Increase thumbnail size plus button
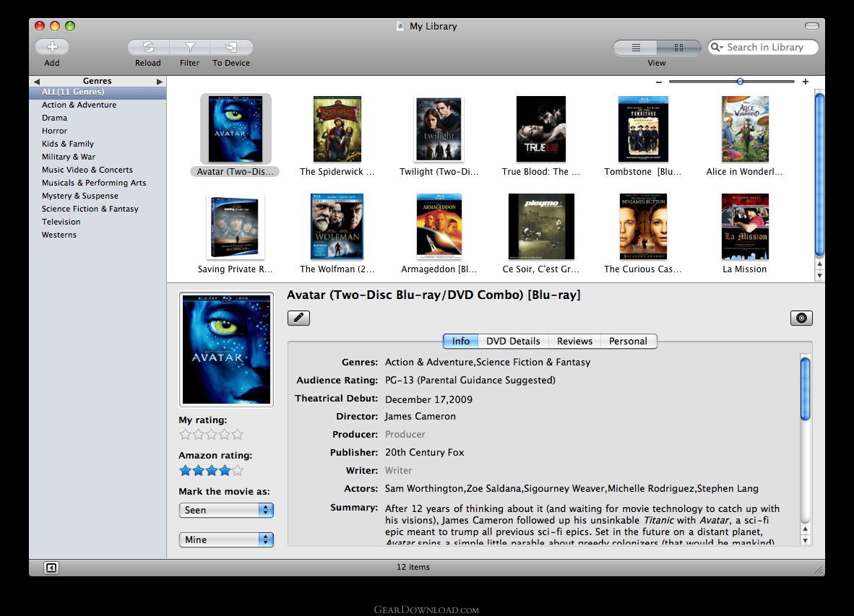Image resolution: width=854 pixels, height=616 pixels. (x=806, y=82)
